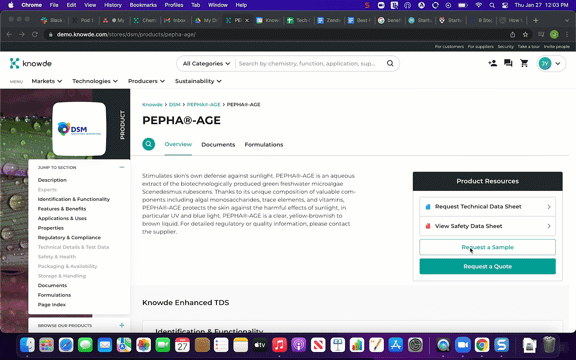Open Photos app in the dock
Viewport: 576px width, 360px height.
[143, 345]
